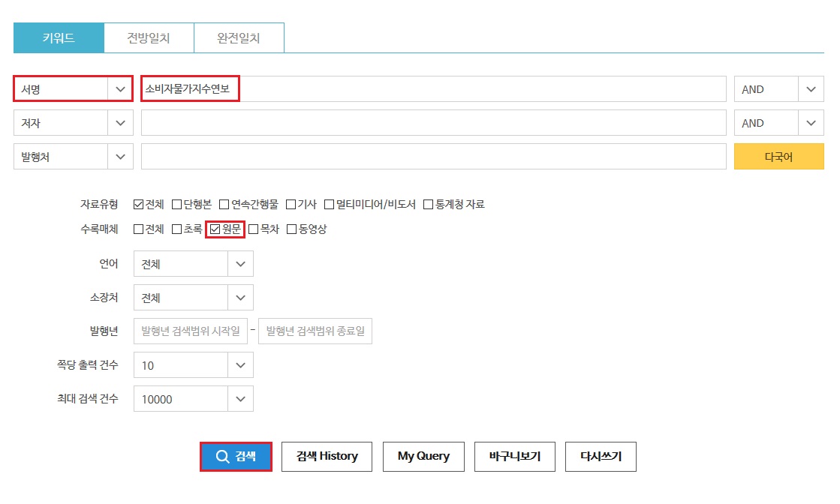The height and width of the screenshot is (504, 840).
Task: Enable the 동영상 media checkbox
Action: pos(292,229)
